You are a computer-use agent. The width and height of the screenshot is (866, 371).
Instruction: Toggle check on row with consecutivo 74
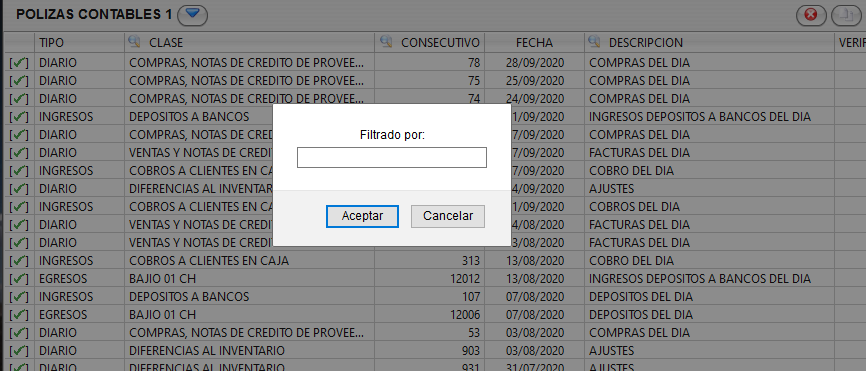point(19,99)
